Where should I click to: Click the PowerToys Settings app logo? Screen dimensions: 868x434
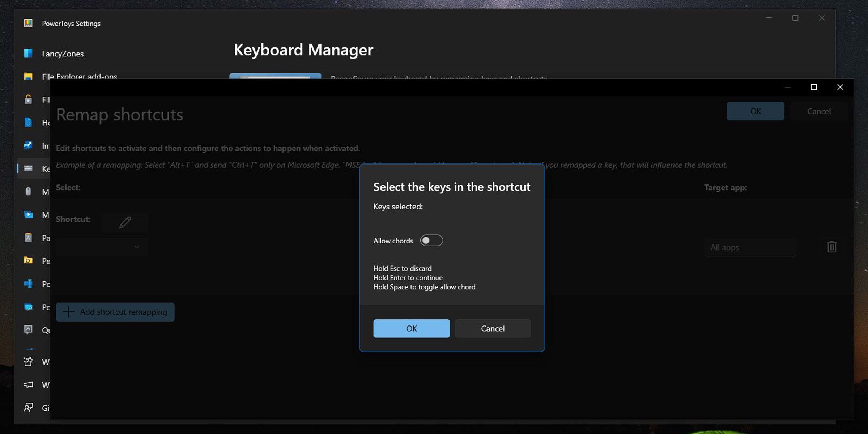[28, 24]
